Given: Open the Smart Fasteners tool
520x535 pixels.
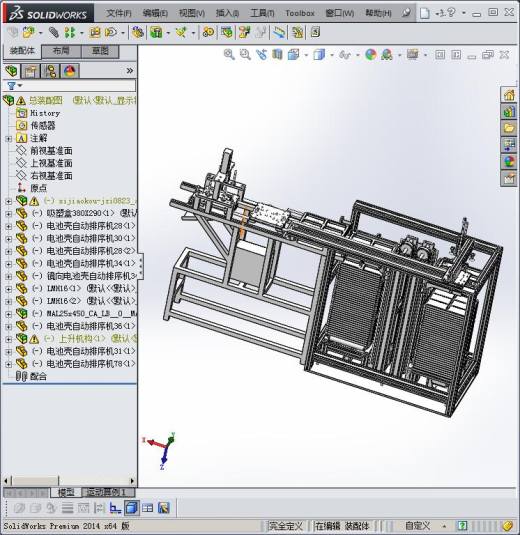Looking at the screenshot, I should tap(95, 33).
